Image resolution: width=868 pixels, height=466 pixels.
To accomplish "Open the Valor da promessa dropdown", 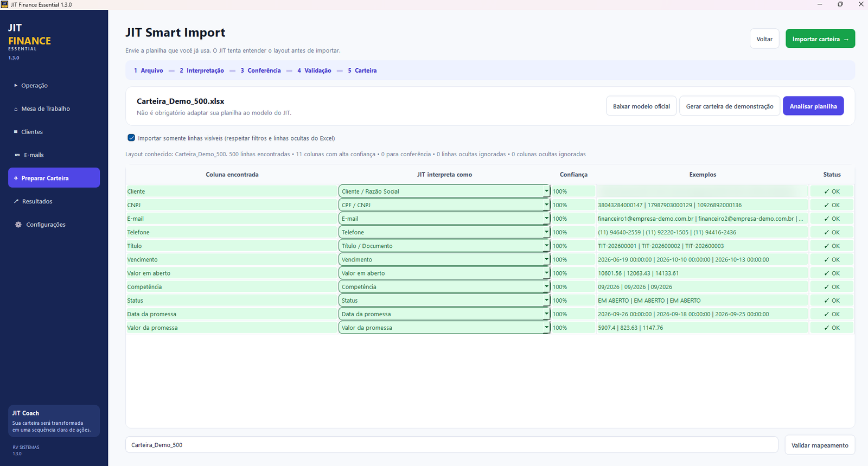I will [444, 327].
